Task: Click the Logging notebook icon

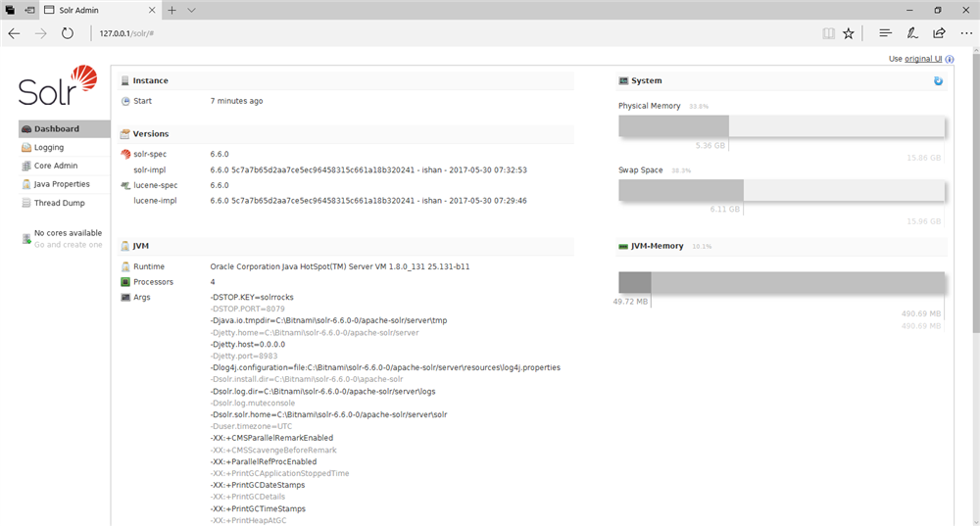Action: coord(26,148)
